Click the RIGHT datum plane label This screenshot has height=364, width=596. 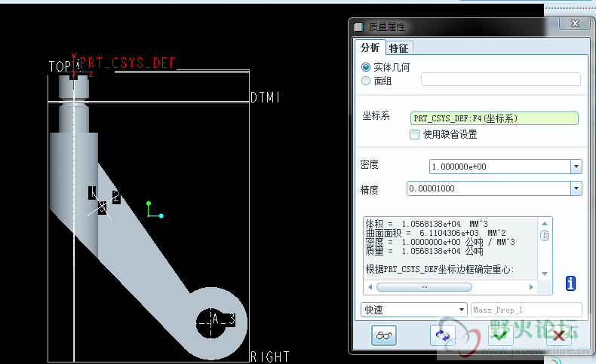tap(270, 356)
